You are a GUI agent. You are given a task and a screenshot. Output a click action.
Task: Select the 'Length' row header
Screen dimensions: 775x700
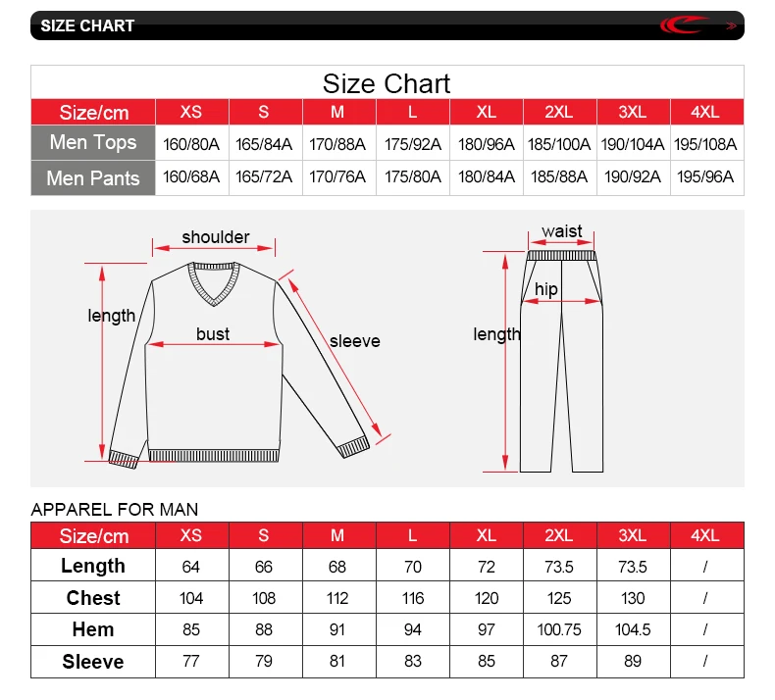click(93, 566)
